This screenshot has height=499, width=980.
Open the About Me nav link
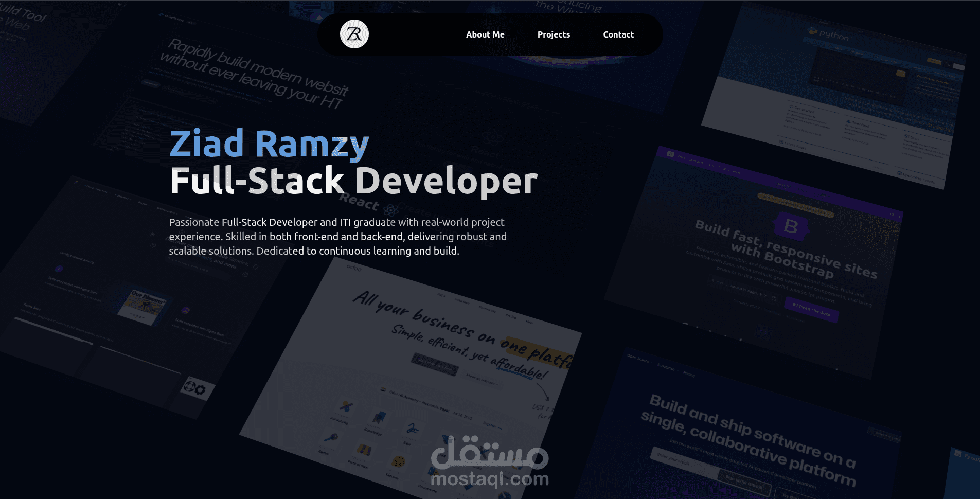(x=485, y=34)
